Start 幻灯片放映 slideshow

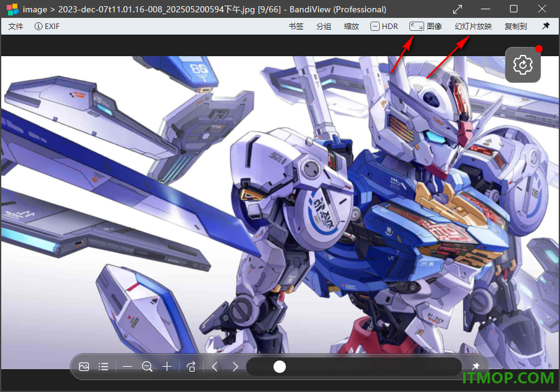473,27
